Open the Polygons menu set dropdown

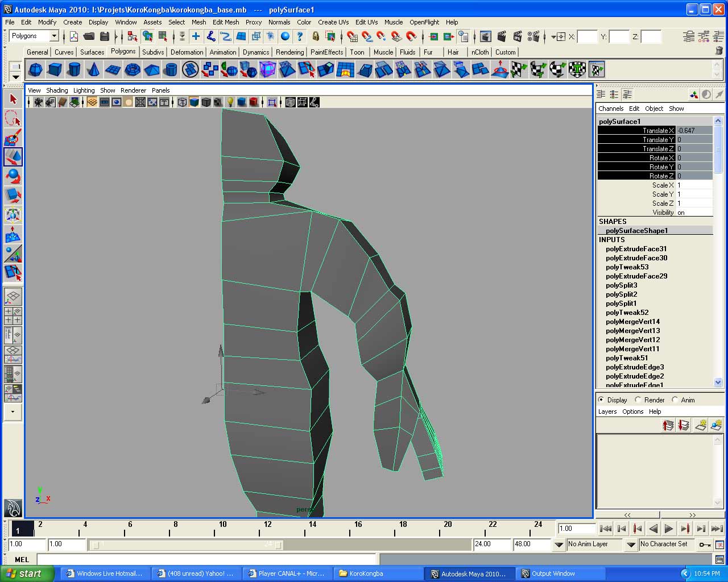54,36
